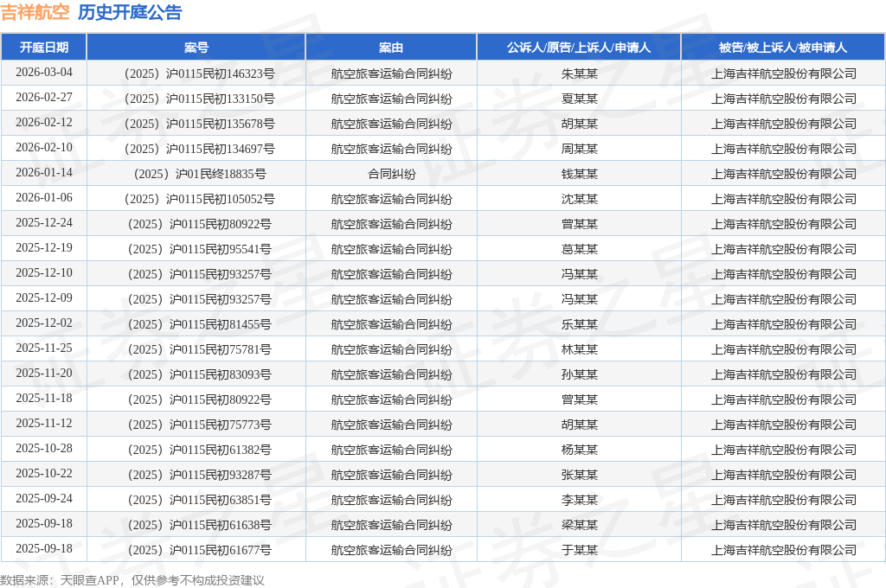Click the 吉祥航空 title text

pos(35,12)
